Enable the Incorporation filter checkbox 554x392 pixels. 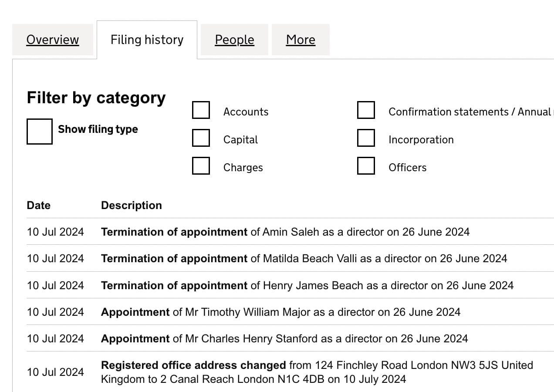point(366,138)
